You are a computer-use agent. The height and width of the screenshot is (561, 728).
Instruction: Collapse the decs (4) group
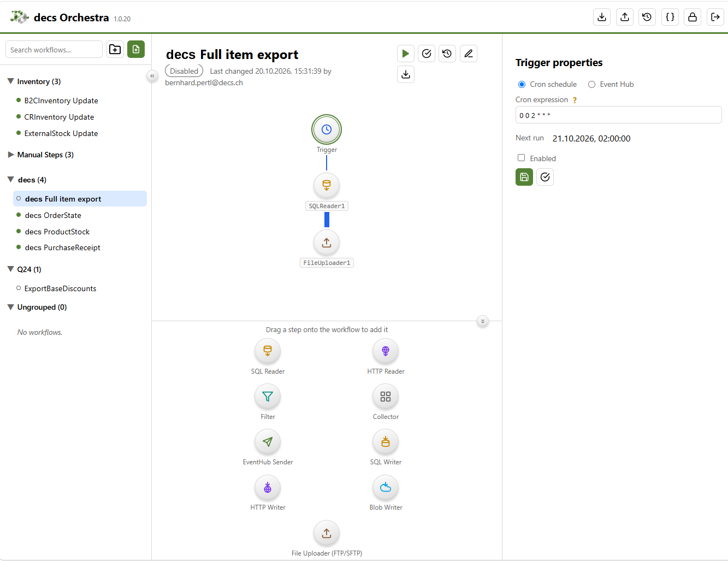pyautogui.click(x=10, y=179)
